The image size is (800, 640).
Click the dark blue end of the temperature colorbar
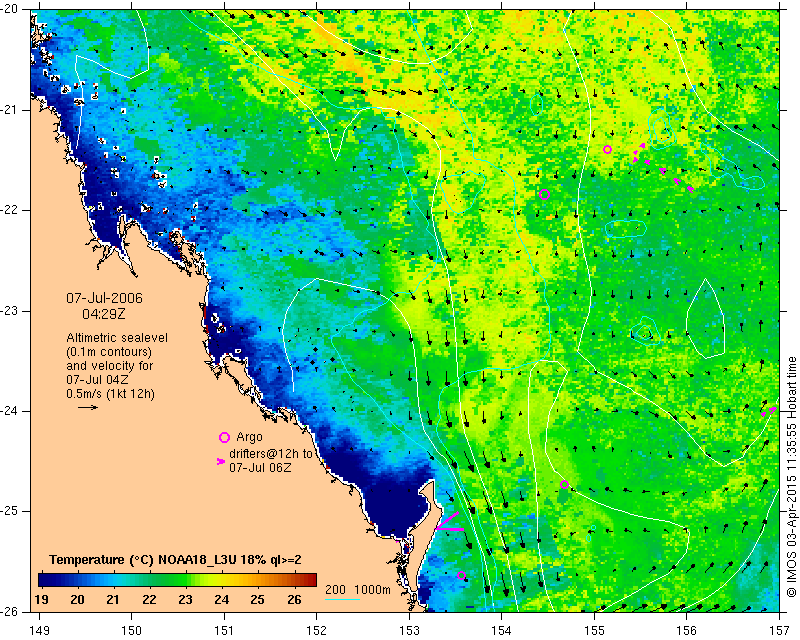[46, 580]
